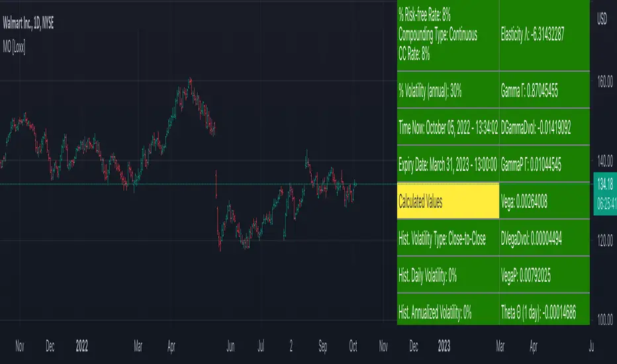Select the Hist. Volatility Type: Close-to-Close cell

pyautogui.click(x=448, y=239)
